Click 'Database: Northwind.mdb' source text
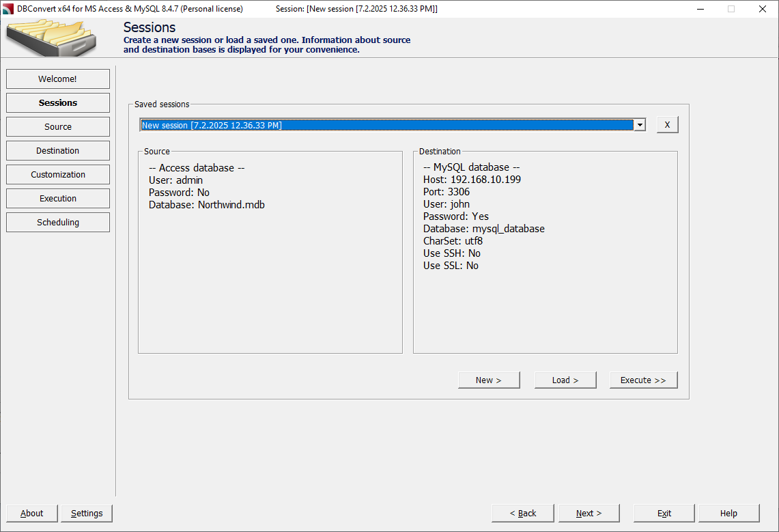Image resolution: width=779 pixels, height=532 pixels. pyautogui.click(x=207, y=205)
